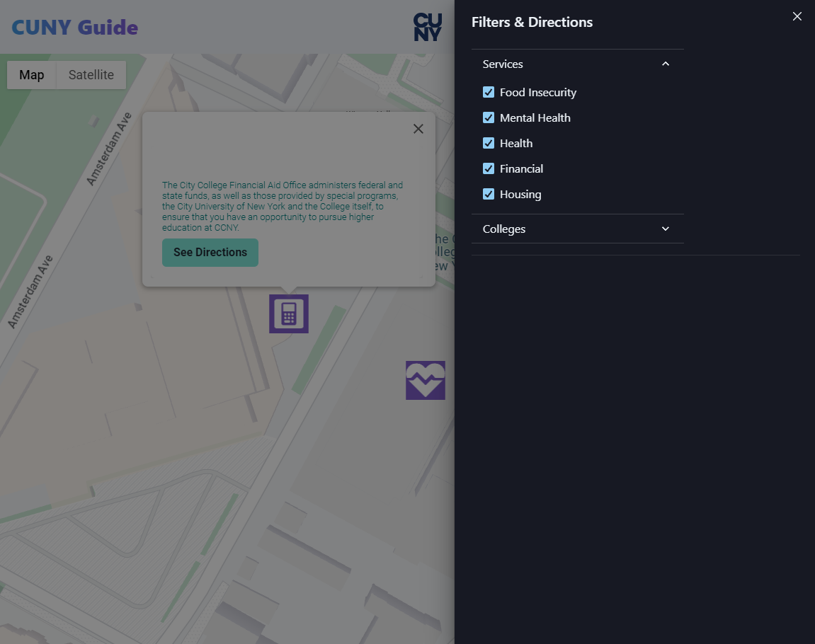
Task: Toggle the Health services checkbox
Action: [489, 144]
